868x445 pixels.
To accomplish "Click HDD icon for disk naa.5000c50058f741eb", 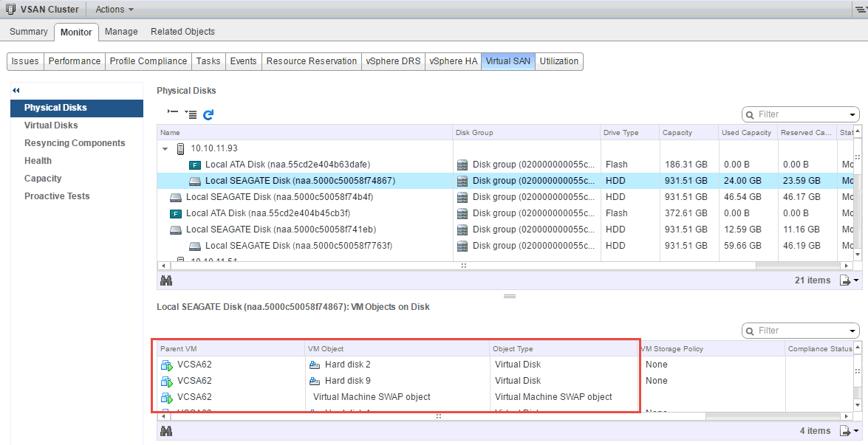I will 176,230.
